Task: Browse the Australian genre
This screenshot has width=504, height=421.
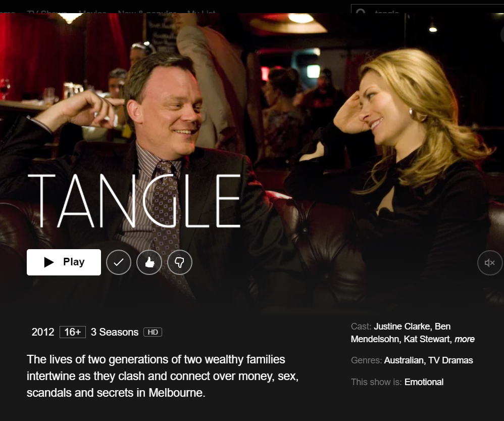Action: coord(404,360)
